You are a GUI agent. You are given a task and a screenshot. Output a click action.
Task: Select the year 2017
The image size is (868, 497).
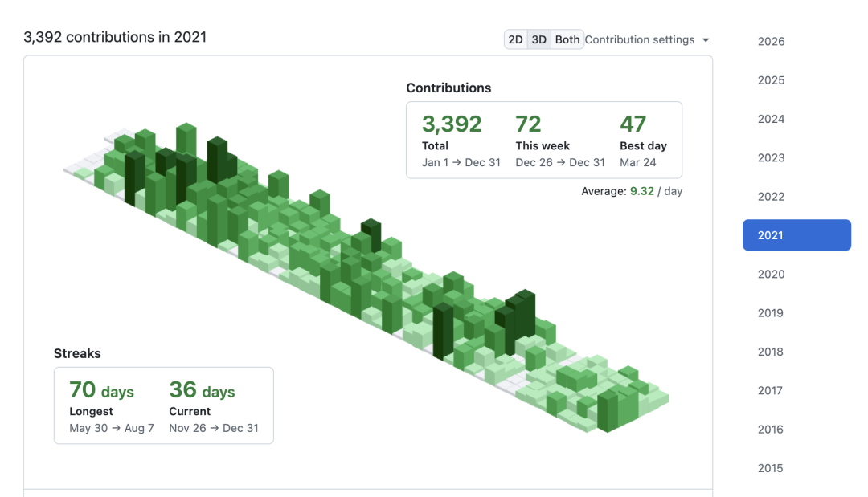coord(771,390)
